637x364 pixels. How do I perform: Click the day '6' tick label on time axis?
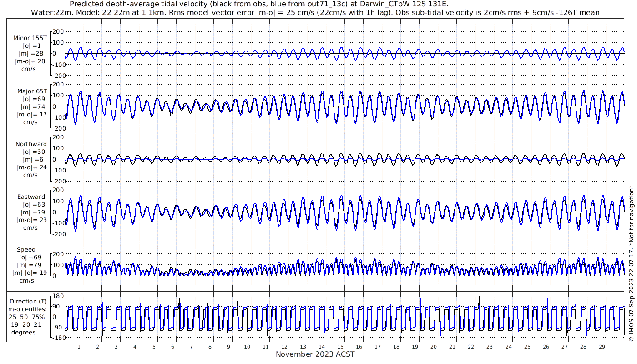(172, 347)
